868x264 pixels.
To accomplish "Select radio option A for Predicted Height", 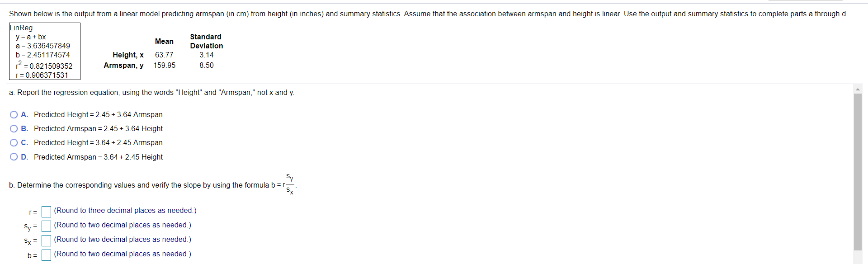I will [14, 115].
